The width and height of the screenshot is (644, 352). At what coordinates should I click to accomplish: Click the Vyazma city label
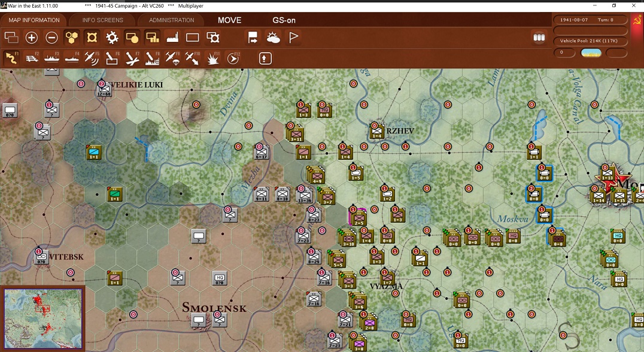[386, 286]
